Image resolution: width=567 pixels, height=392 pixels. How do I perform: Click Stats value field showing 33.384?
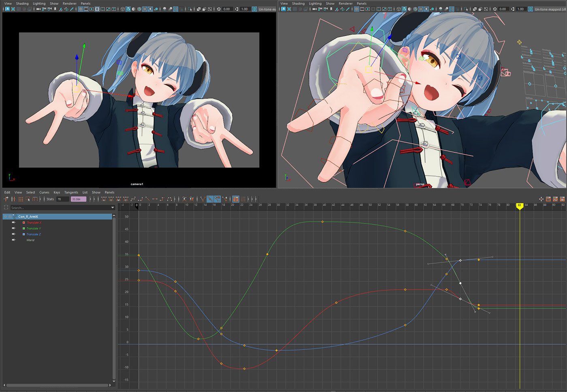tap(79, 199)
